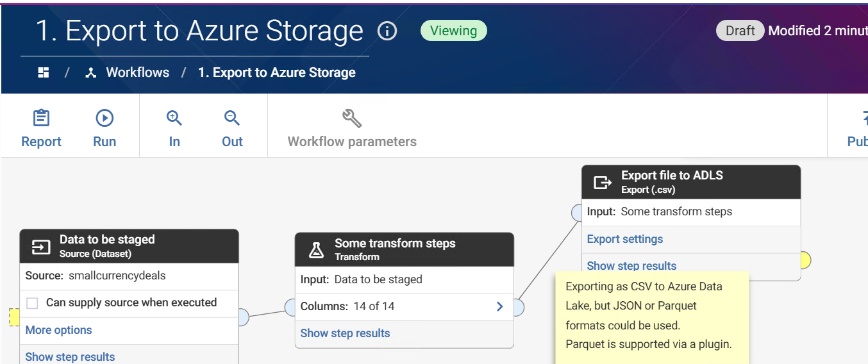Click the Data to be staged source icon

tap(41, 247)
